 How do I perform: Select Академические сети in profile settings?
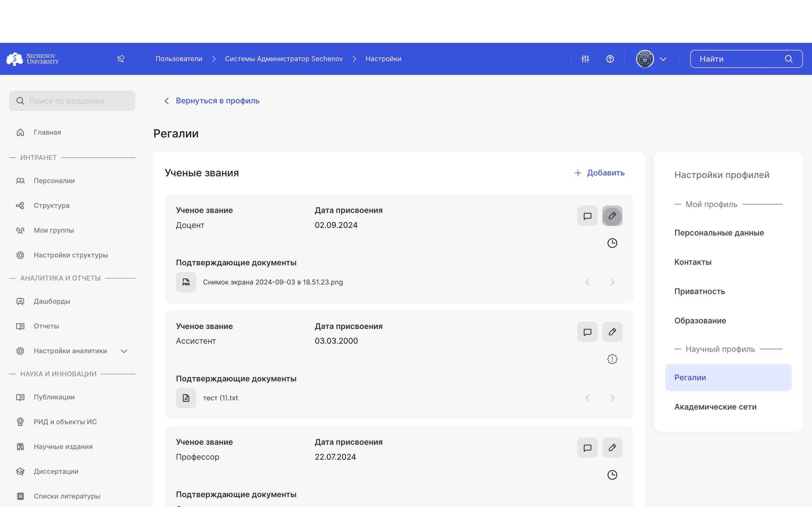(x=716, y=406)
